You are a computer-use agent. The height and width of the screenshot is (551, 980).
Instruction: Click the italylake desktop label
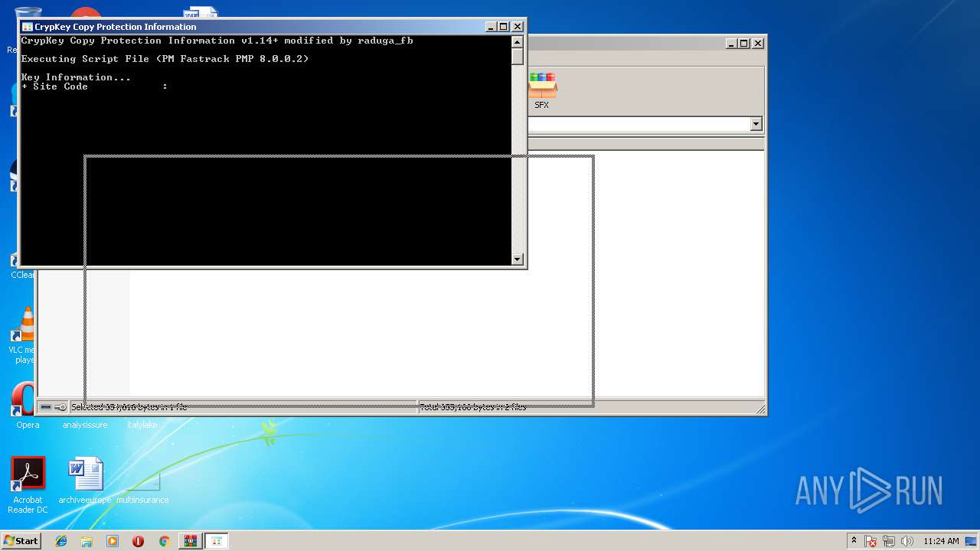[x=142, y=425]
